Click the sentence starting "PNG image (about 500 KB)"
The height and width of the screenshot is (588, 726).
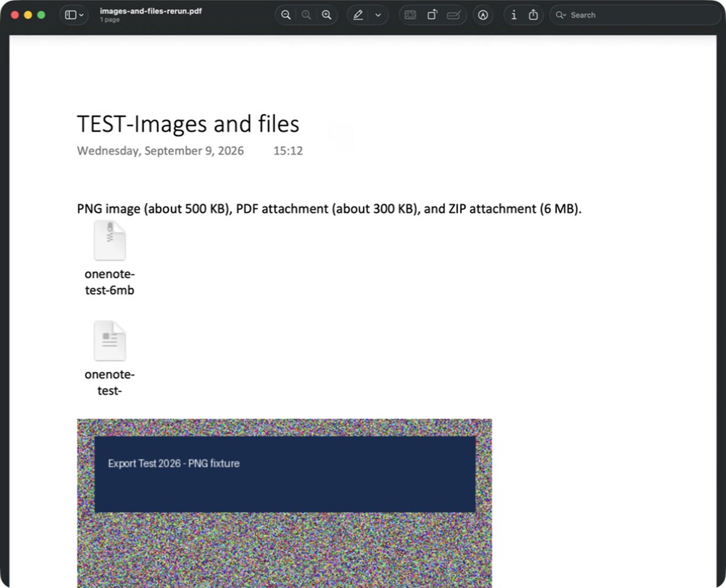[x=329, y=209]
